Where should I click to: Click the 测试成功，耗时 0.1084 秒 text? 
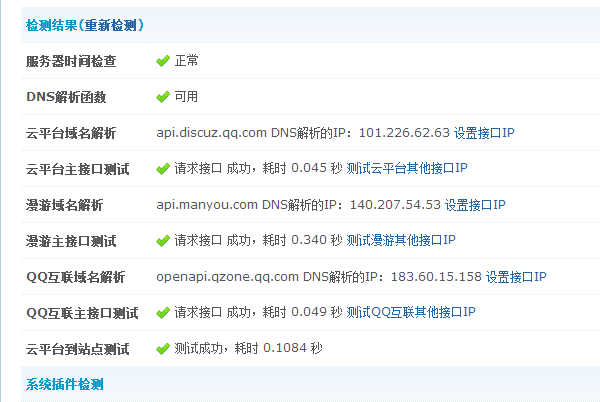pyautogui.click(x=249, y=348)
